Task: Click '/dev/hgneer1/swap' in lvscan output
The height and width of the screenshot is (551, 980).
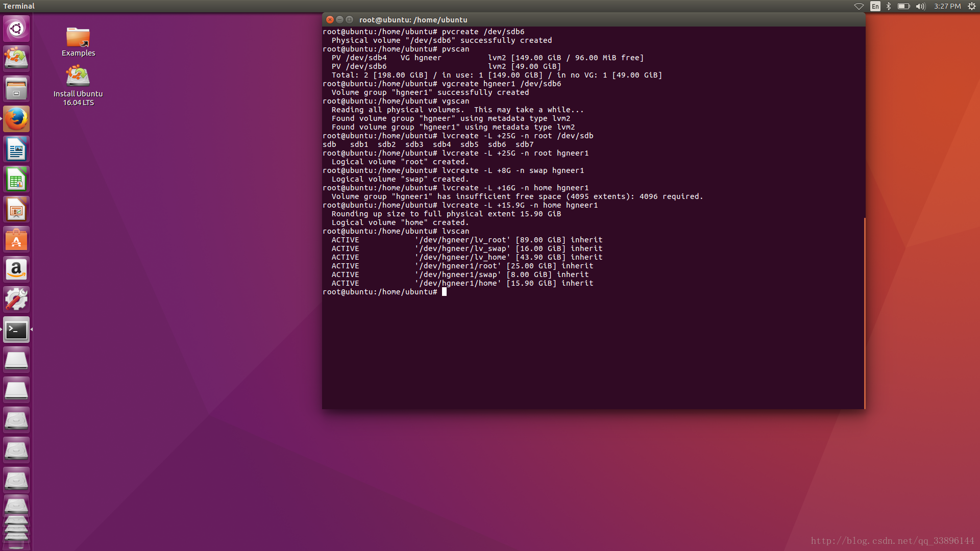Action: 458,274
